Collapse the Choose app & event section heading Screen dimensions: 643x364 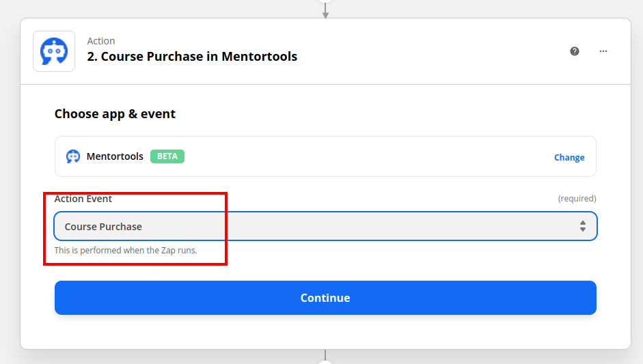click(x=115, y=114)
